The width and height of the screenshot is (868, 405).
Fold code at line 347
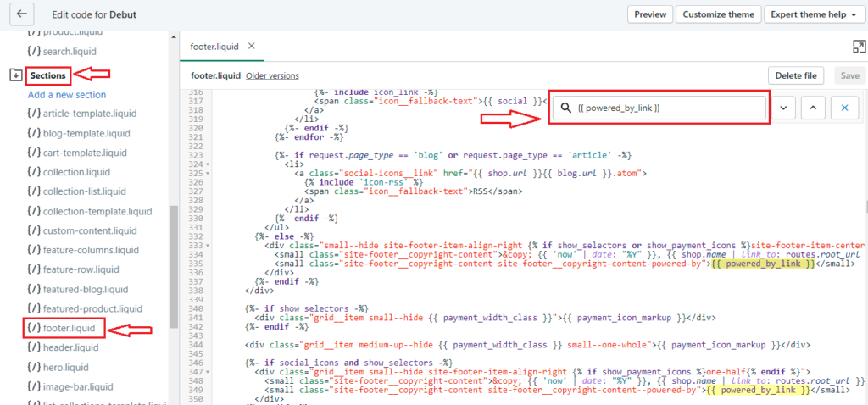(x=207, y=372)
